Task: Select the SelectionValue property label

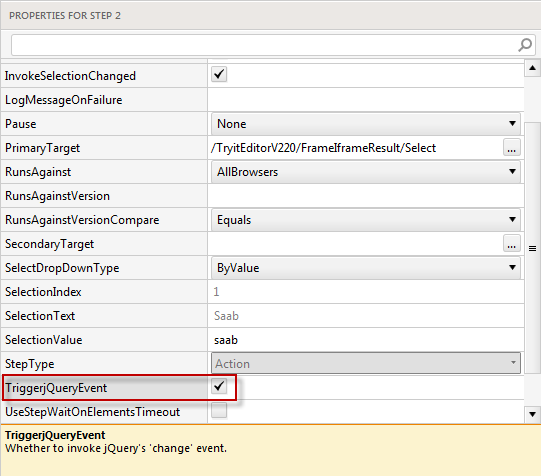Action: point(43,340)
